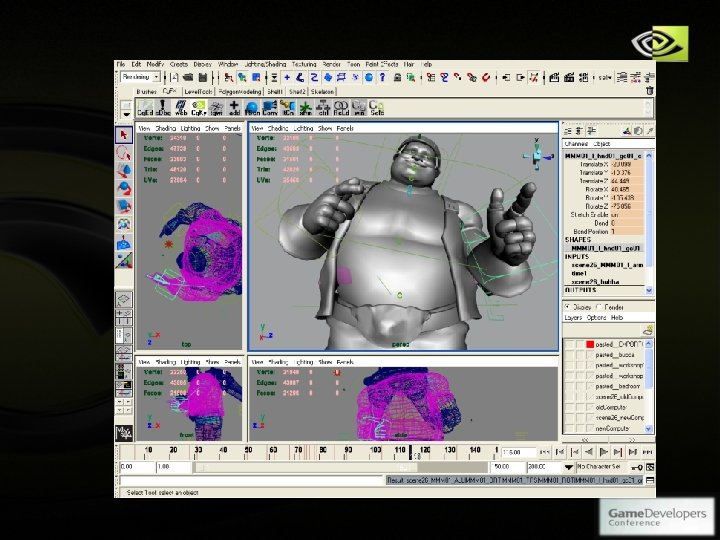Click the range slider bar
Viewport: 720px width, 540px height.
[306, 467]
